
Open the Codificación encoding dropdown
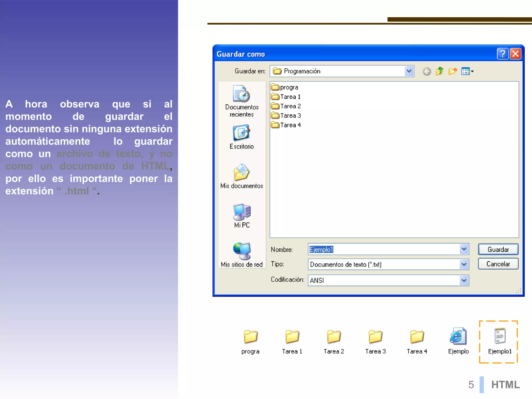pyautogui.click(x=464, y=281)
